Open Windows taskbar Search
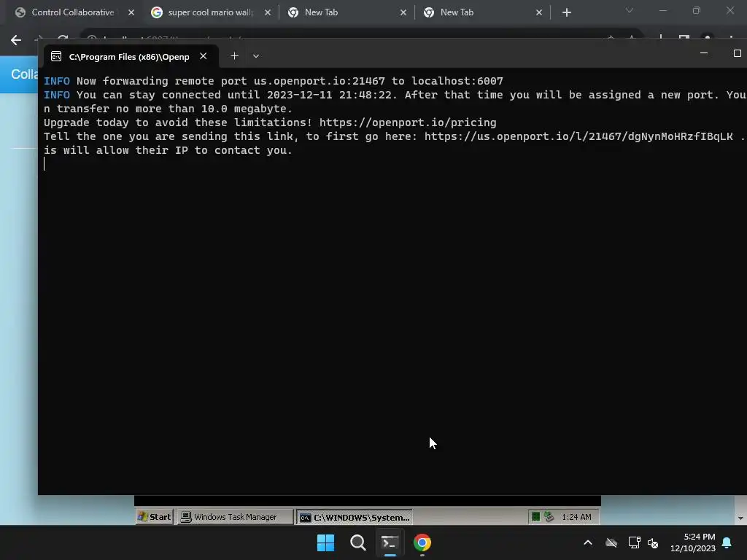Viewport: 747px width, 560px height. click(357, 542)
